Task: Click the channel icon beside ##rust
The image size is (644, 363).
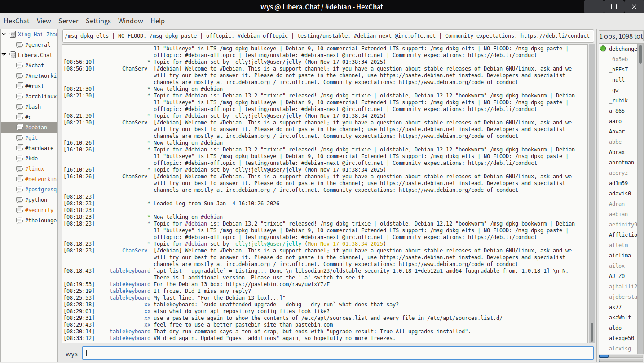Action: [19, 86]
